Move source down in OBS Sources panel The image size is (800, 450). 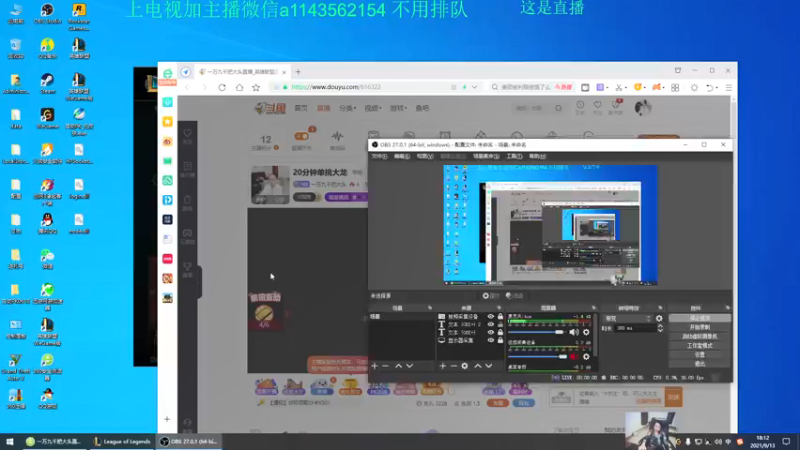[489, 366]
